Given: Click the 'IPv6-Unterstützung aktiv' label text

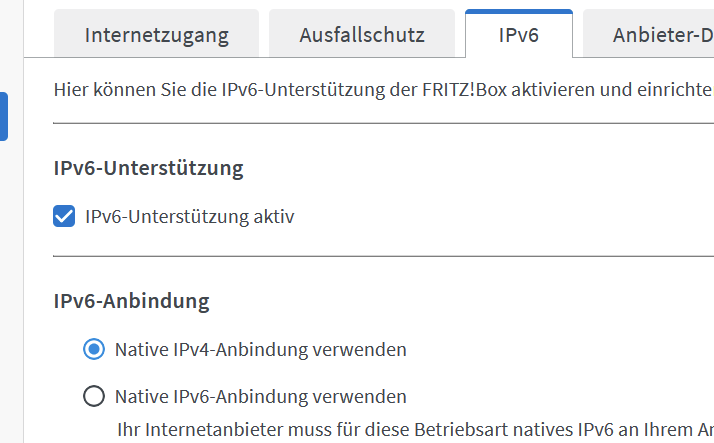Looking at the screenshot, I should [x=189, y=216].
